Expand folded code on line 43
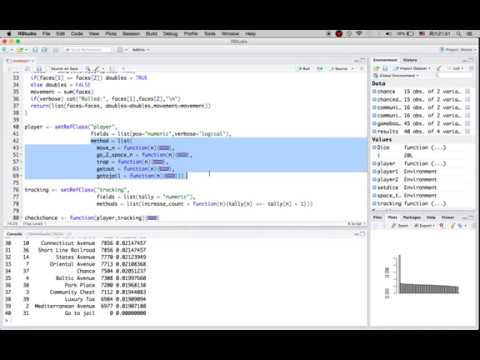 [x=164, y=148]
